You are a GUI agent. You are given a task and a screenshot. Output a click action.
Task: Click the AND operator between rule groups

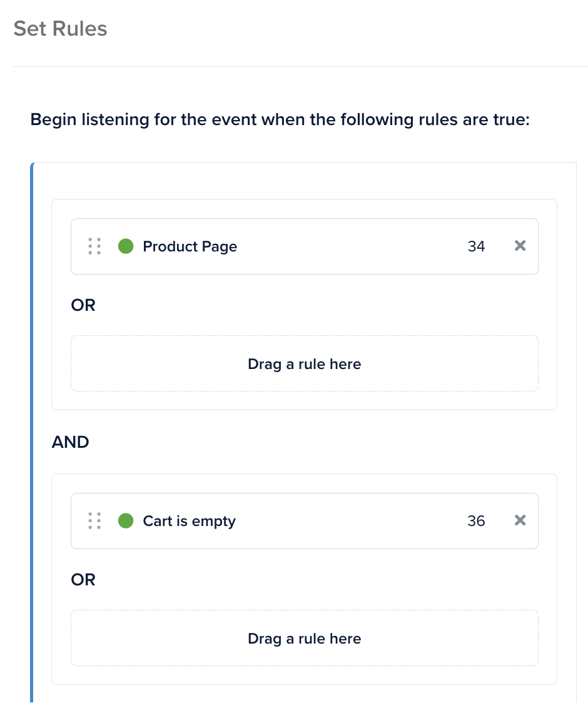tap(70, 442)
